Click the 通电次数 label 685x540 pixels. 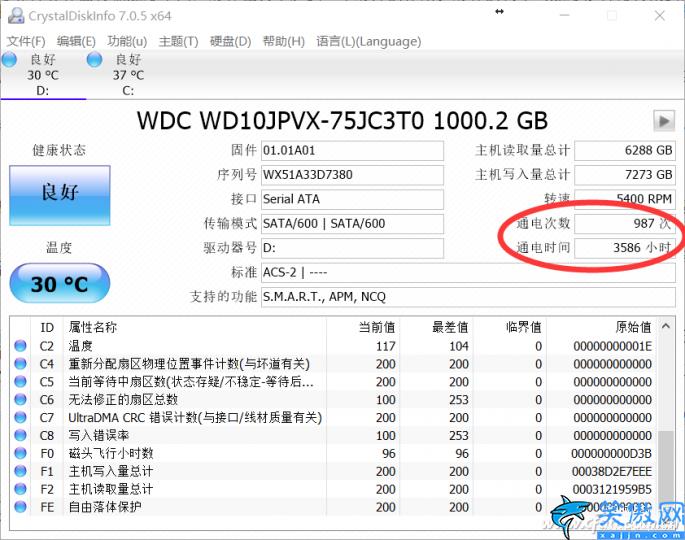tap(543, 224)
